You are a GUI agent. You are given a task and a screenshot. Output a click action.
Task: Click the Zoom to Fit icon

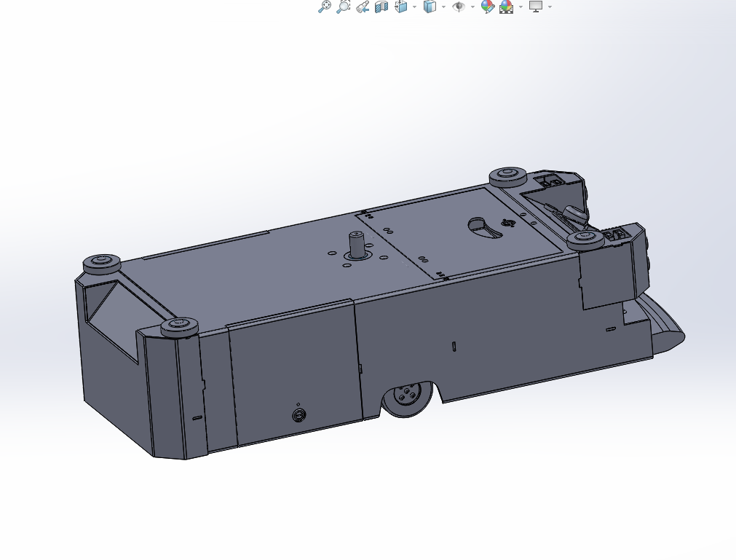tap(325, 7)
